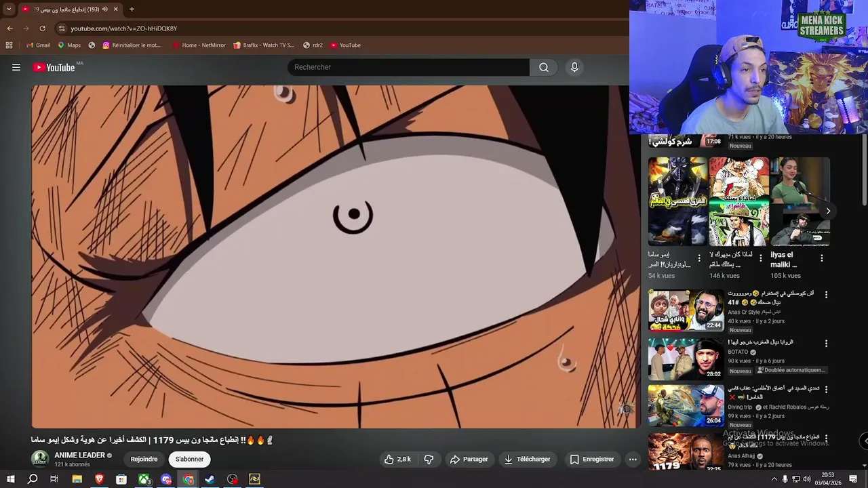Image resolution: width=868 pixels, height=488 pixels.
Task: Open File Explorer from the taskbar
Action: coord(77,479)
